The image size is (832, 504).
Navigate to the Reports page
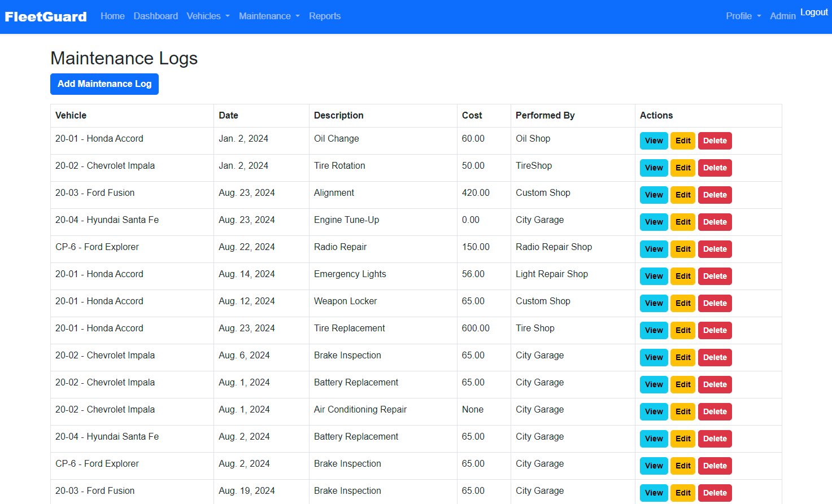[x=324, y=16]
